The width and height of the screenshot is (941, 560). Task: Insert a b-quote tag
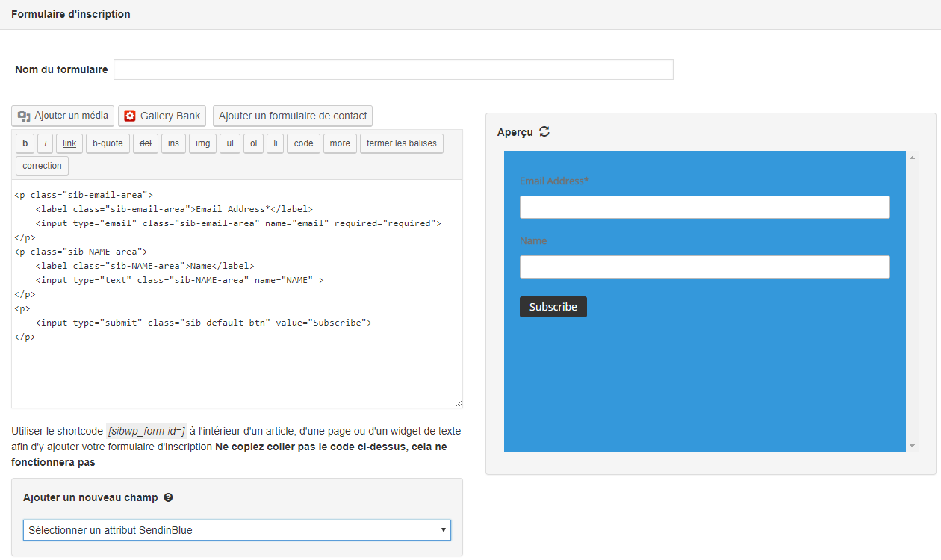coord(108,143)
